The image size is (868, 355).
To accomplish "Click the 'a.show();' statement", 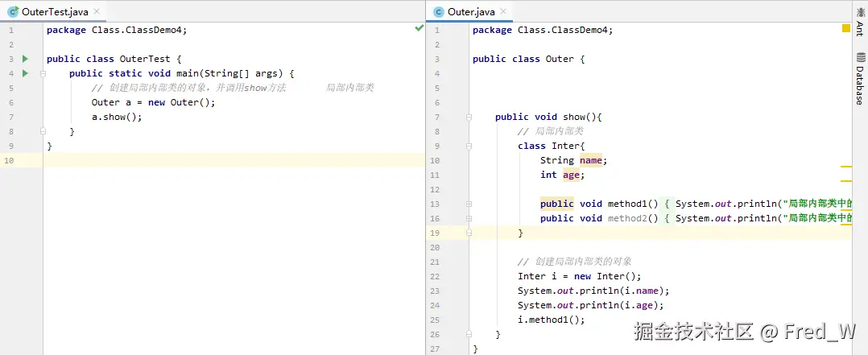I will click(117, 117).
